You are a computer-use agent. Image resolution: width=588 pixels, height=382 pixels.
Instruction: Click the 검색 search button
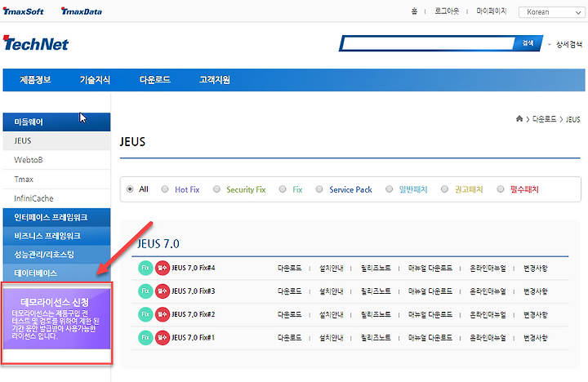(528, 43)
